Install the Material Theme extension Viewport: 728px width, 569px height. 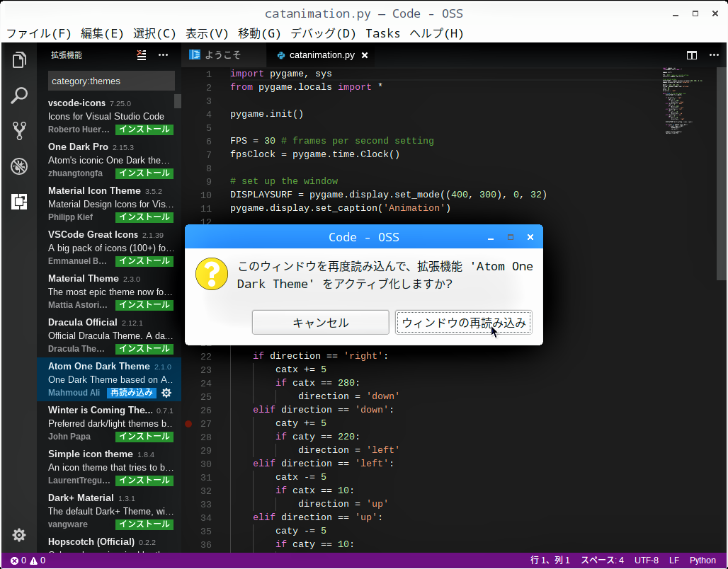coord(144,305)
